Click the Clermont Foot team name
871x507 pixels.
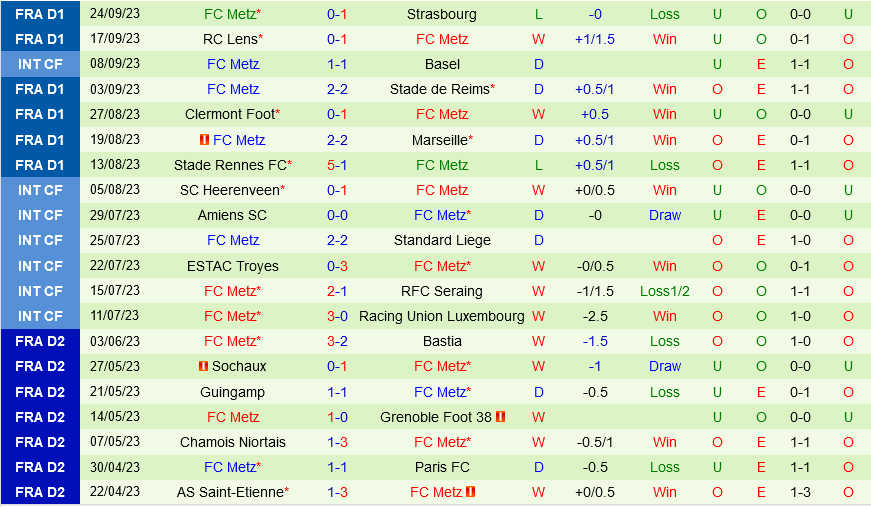229,114
